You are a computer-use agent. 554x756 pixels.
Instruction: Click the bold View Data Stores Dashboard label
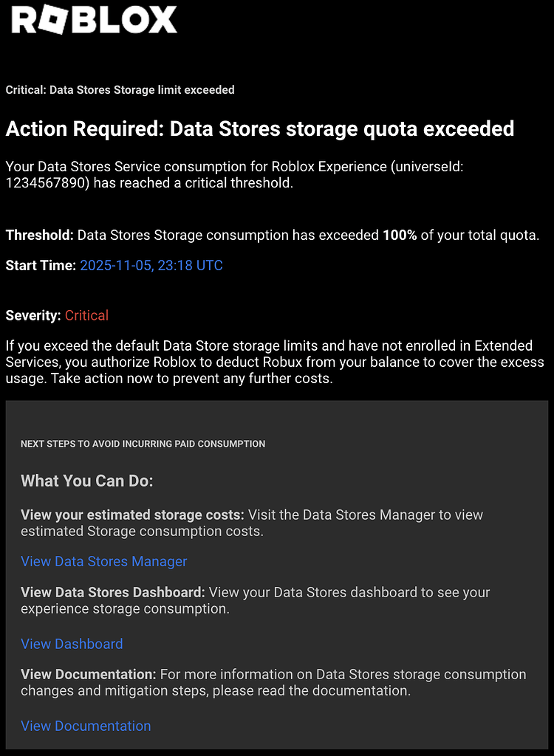tap(113, 592)
